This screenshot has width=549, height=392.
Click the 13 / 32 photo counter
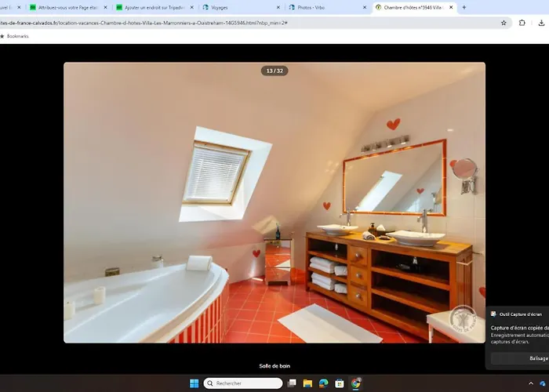(274, 71)
